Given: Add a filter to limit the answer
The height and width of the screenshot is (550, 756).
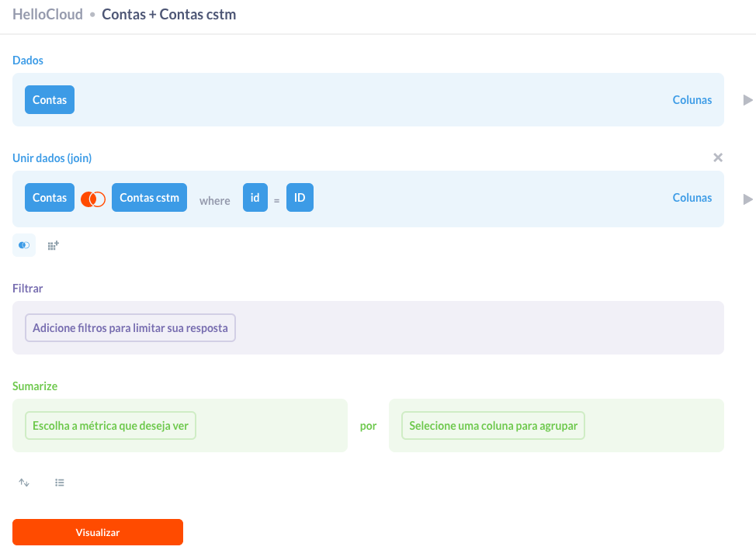Looking at the screenshot, I should pos(130,328).
